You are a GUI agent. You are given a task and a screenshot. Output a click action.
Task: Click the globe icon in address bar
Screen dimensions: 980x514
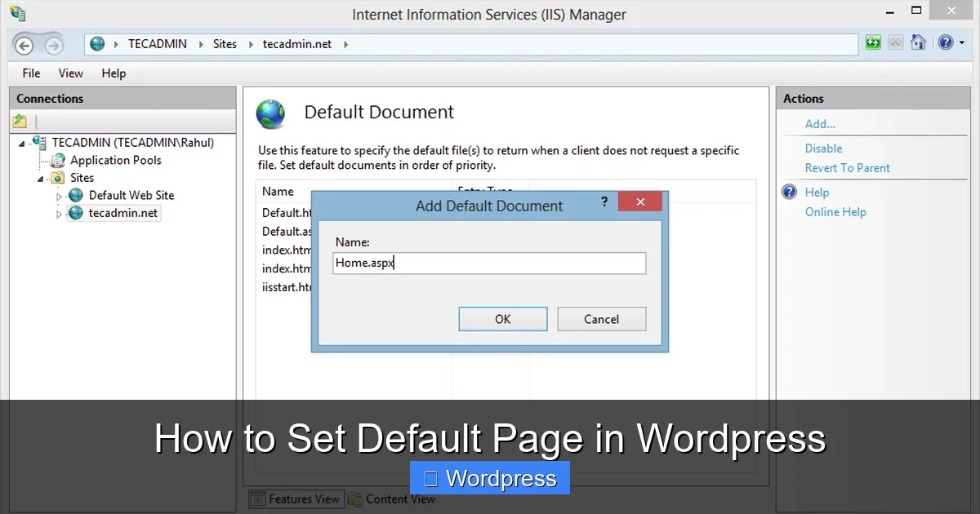[x=98, y=44]
